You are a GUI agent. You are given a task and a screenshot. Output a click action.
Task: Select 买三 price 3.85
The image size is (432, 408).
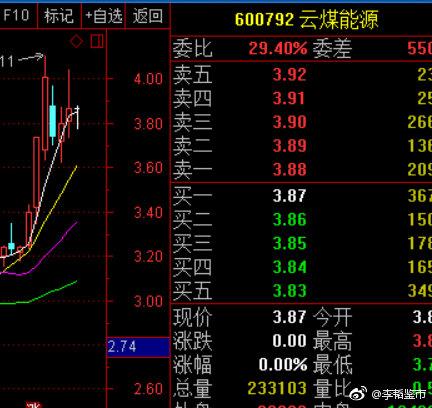pos(289,243)
